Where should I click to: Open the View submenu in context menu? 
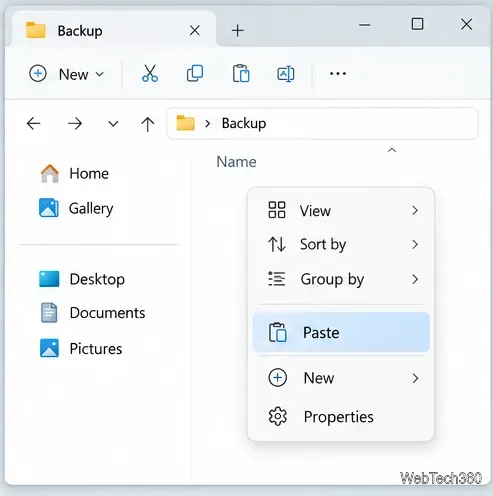tap(341, 211)
